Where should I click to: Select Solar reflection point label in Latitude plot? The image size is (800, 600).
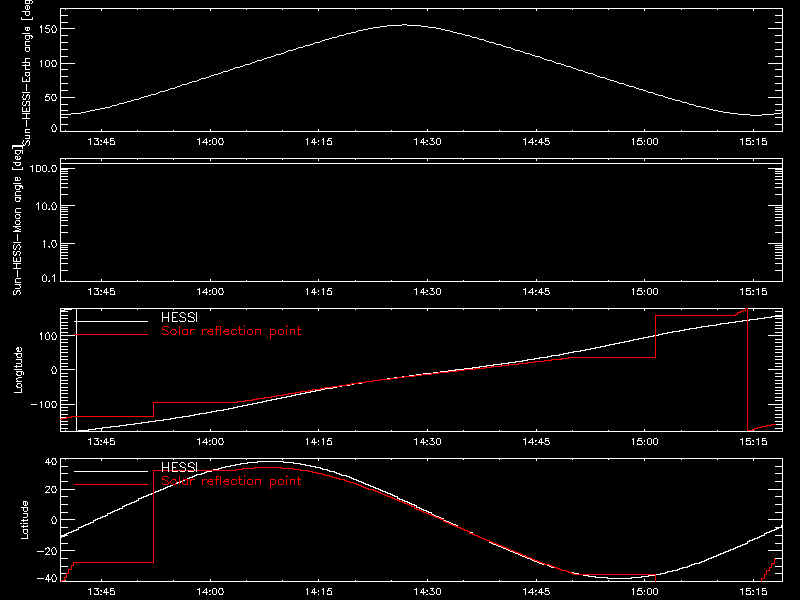tap(231, 481)
